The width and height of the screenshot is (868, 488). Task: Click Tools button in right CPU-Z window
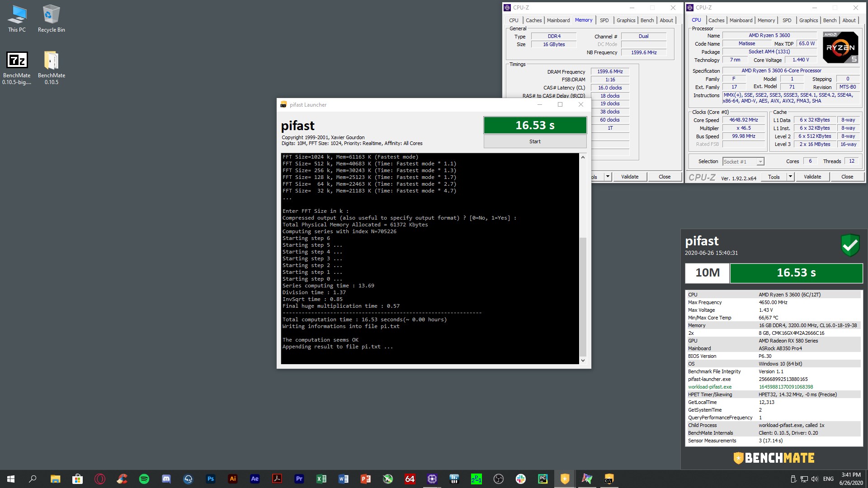pyautogui.click(x=774, y=177)
